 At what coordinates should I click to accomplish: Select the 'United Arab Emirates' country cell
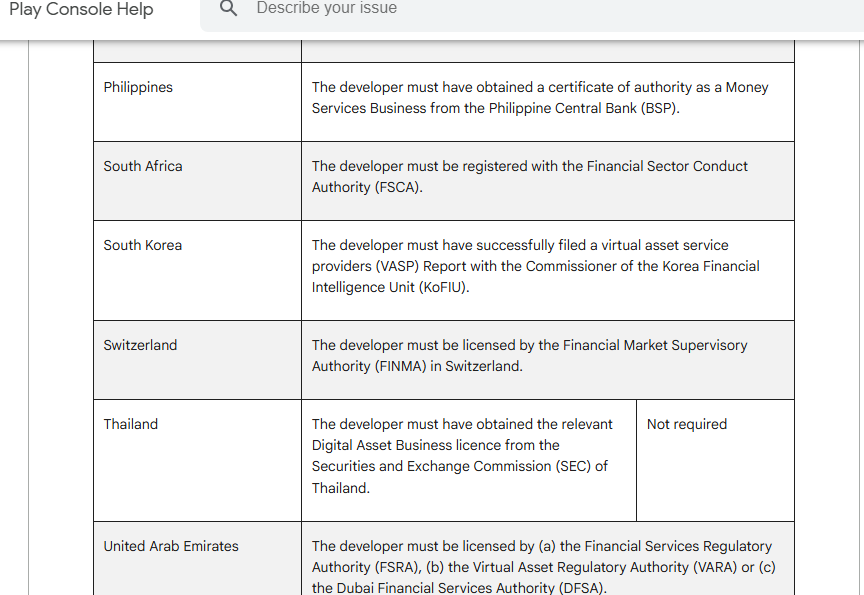[197, 558]
